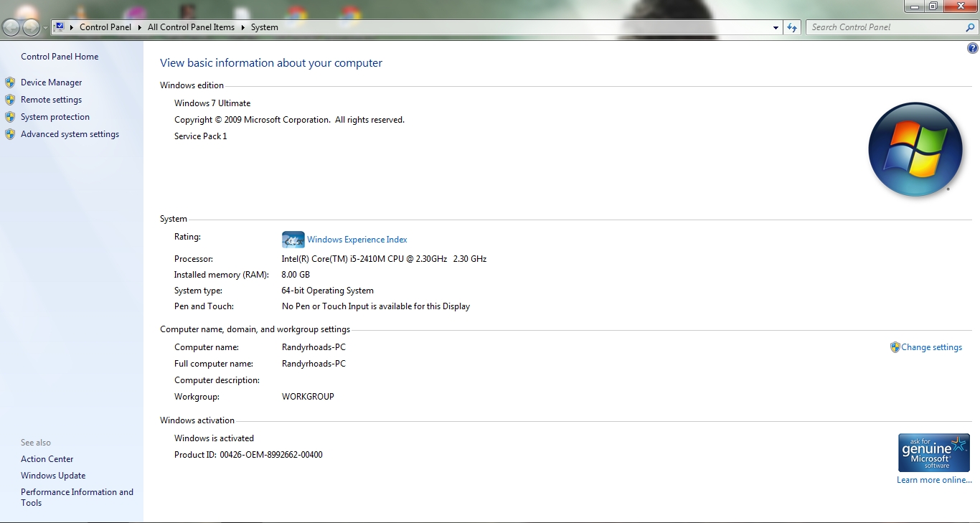Click the Intel Core i5-2410M processor value
980x523 pixels.
tap(384, 259)
